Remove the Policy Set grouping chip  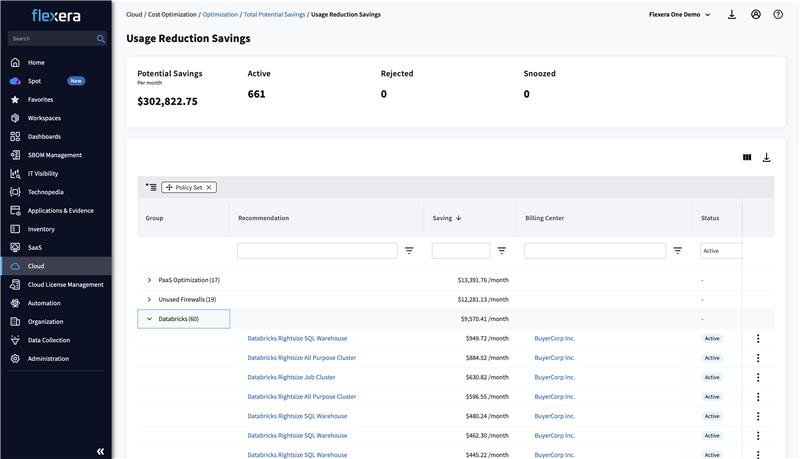click(x=209, y=188)
